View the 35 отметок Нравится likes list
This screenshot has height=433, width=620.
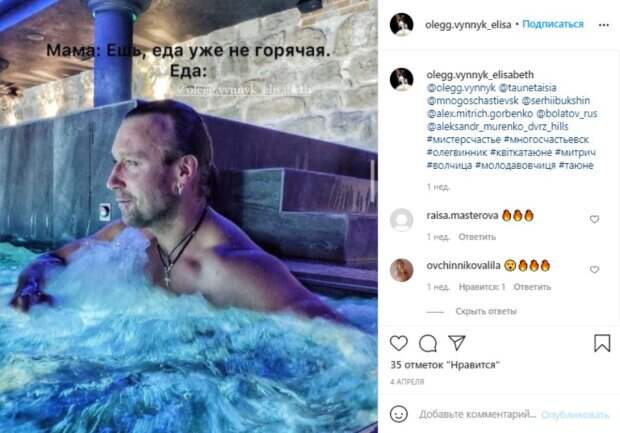pos(445,365)
